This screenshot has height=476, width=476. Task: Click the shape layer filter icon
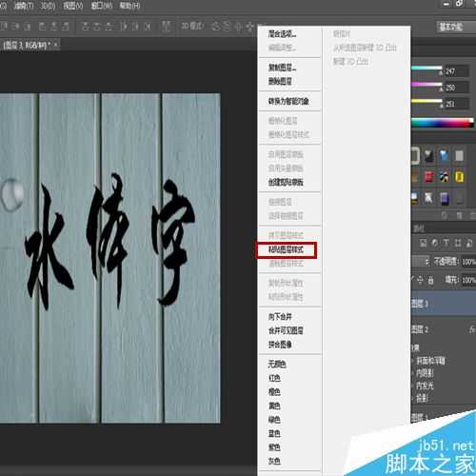point(458,243)
